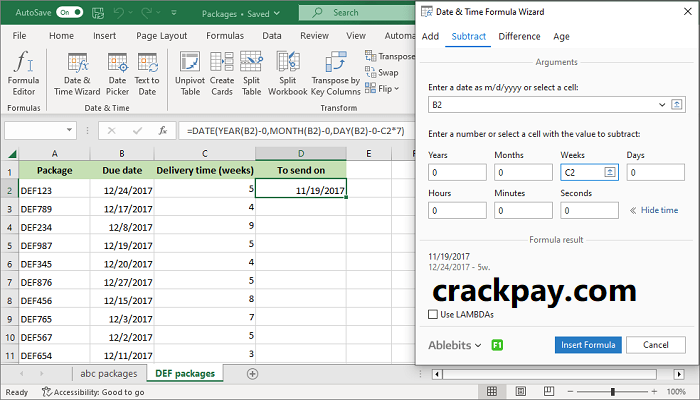Image resolution: width=700 pixels, height=400 pixels.
Task: Click the horizontal scrollbar right arrow
Action: 679,374
